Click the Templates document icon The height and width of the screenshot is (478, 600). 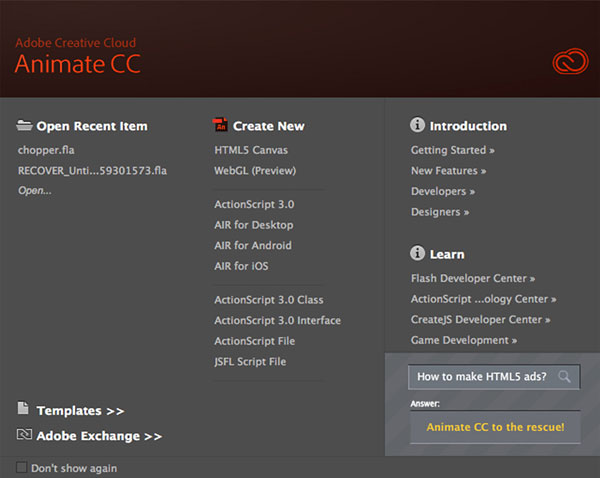pyautogui.click(x=24, y=409)
